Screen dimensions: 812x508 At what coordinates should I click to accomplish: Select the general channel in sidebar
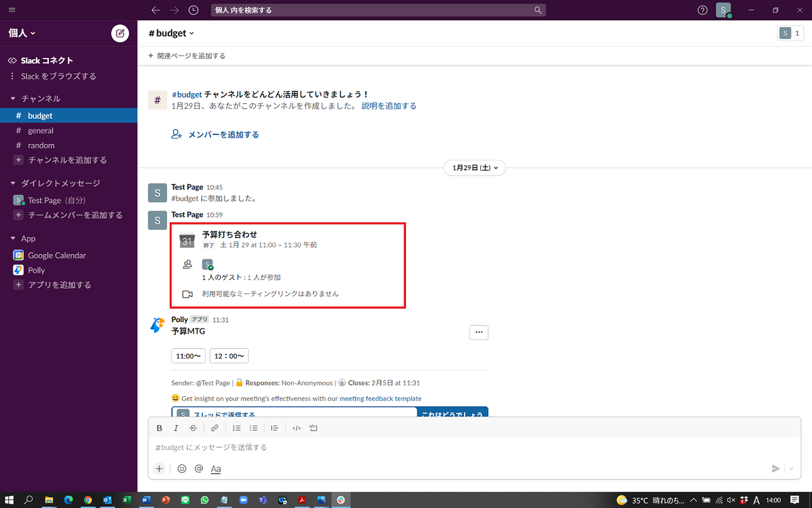click(40, 131)
